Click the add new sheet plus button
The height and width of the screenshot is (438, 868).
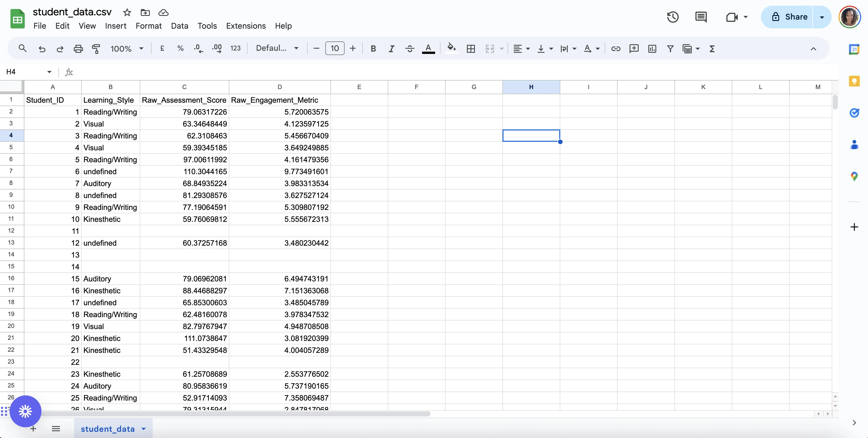click(33, 429)
